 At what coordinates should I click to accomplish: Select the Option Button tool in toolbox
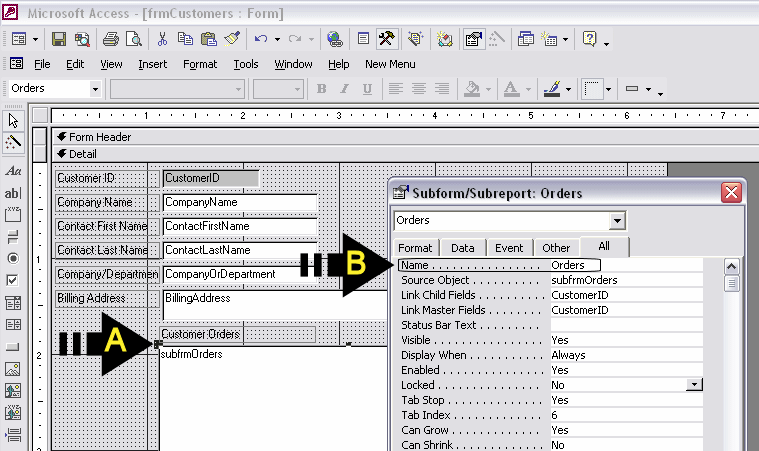pos(13,258)
